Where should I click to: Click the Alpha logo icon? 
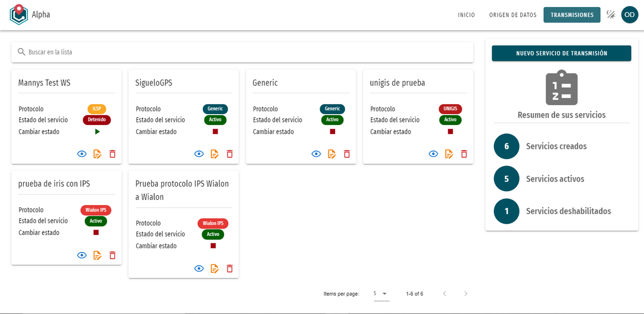(19, 14)
